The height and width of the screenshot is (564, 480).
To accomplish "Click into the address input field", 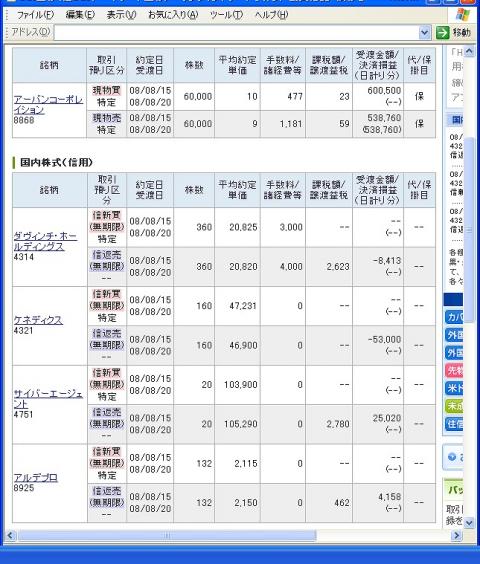I will click(x=236, y=32).
